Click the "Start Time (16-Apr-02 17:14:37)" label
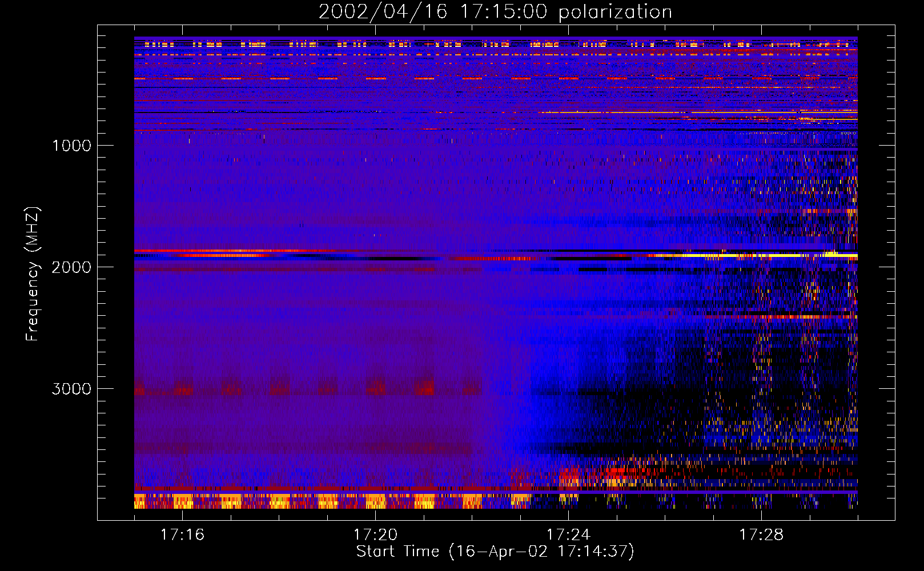Viewport: 924px width, 571px height. [495, 552]
